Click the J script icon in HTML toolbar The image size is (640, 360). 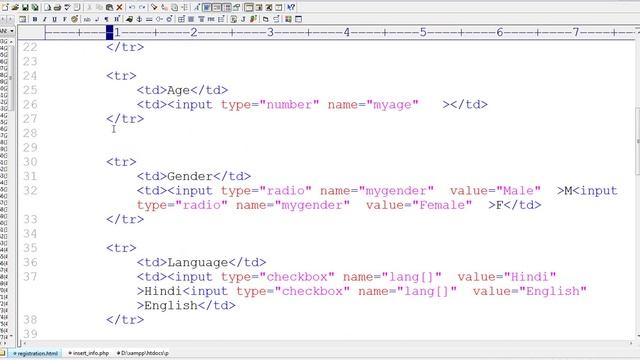point(243,19)
